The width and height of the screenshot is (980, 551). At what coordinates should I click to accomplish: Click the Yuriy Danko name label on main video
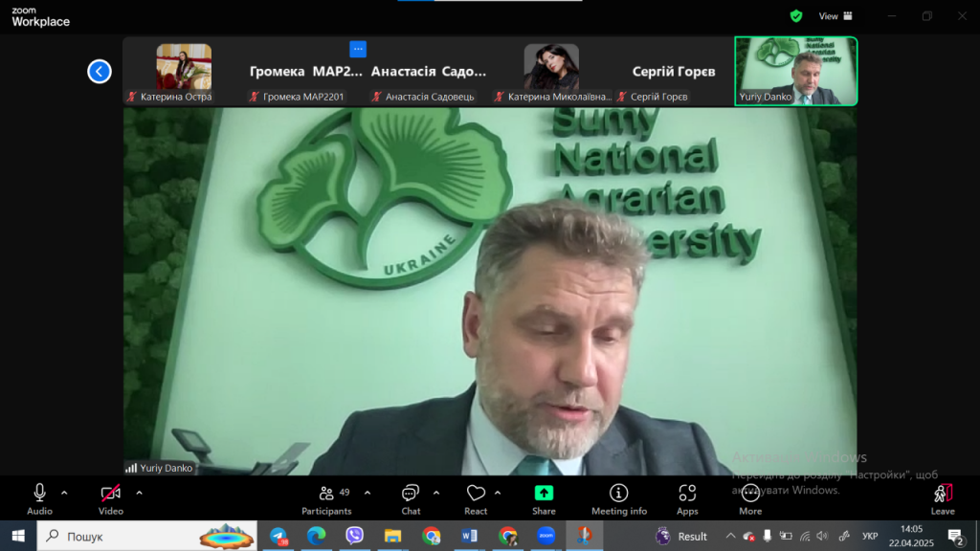tap(166, 468)
